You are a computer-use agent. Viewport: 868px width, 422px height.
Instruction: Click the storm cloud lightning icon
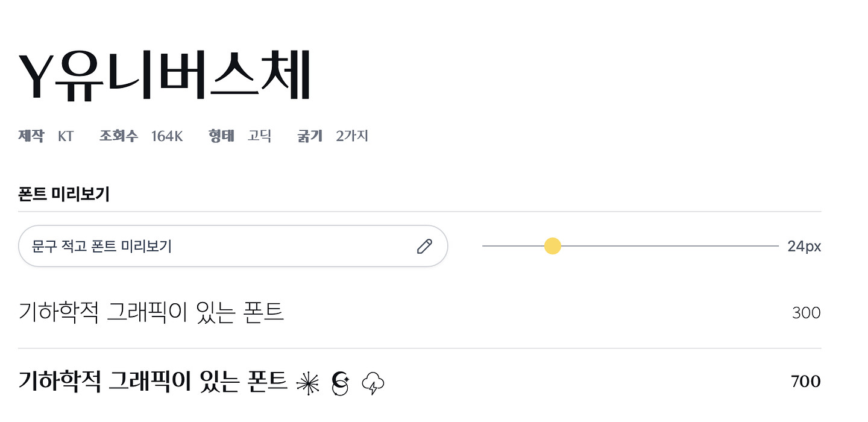coord(373,383)
